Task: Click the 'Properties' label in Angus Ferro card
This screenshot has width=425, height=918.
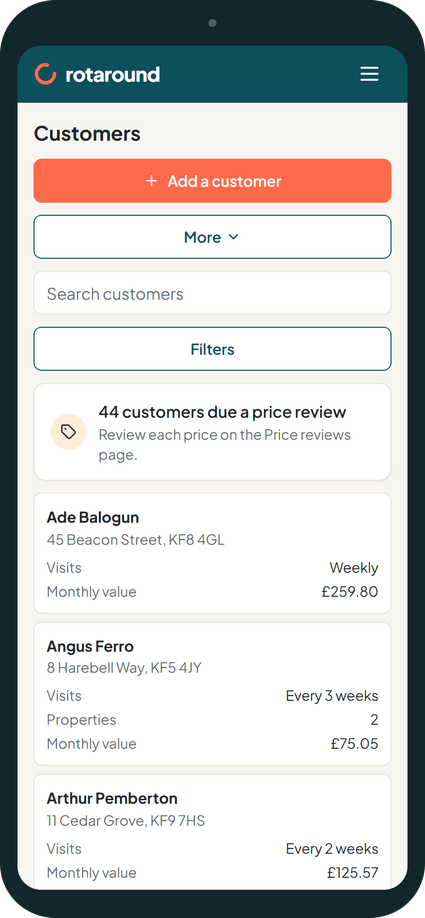Action: pos(81,720)
